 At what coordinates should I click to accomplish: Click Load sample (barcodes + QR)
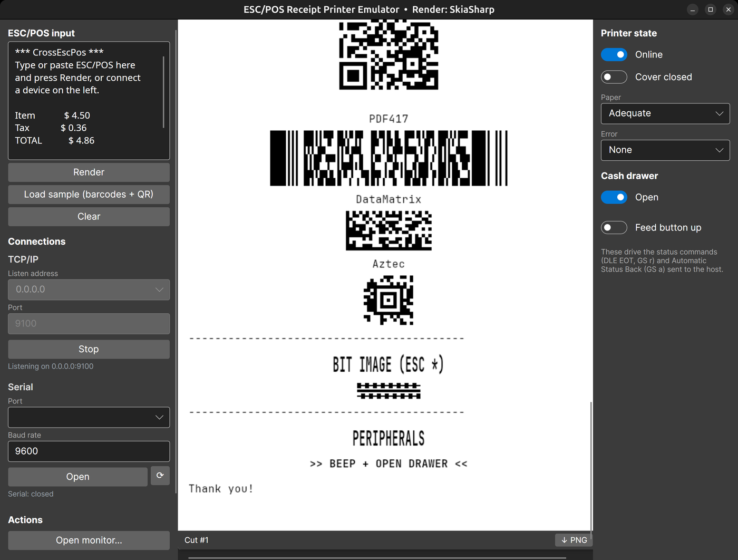click(x=89, y=195)
